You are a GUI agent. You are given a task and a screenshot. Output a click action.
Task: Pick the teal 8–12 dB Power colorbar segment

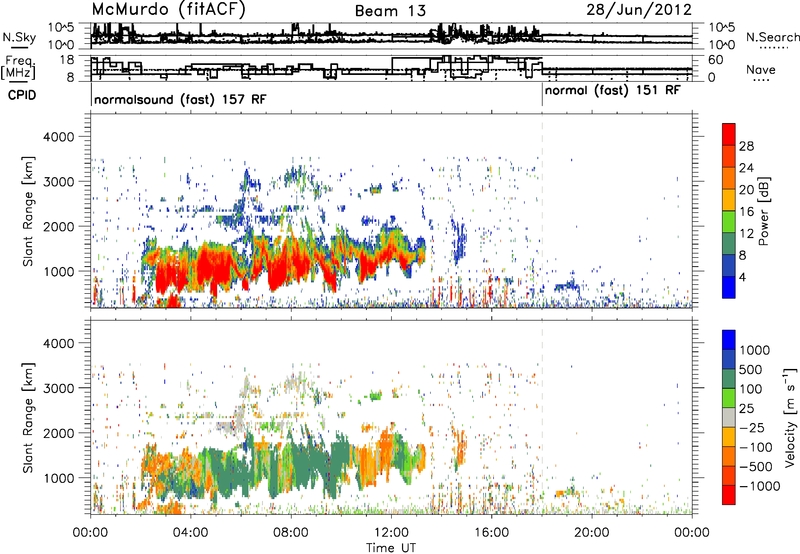click(x=729, y=243)
